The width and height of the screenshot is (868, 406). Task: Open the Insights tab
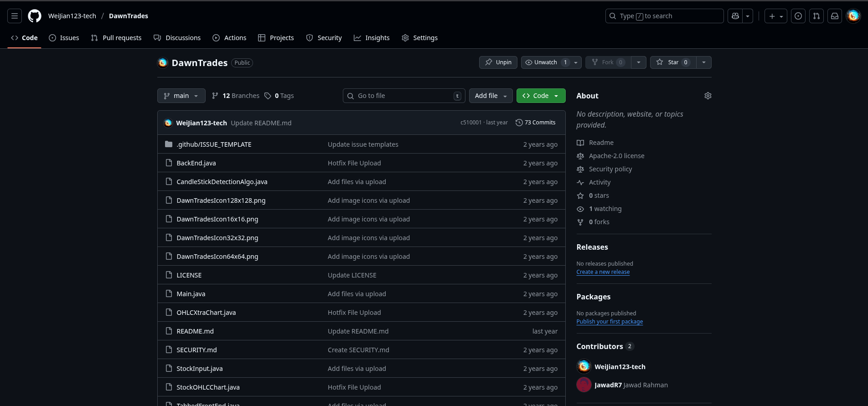click(x=372, y=38)
